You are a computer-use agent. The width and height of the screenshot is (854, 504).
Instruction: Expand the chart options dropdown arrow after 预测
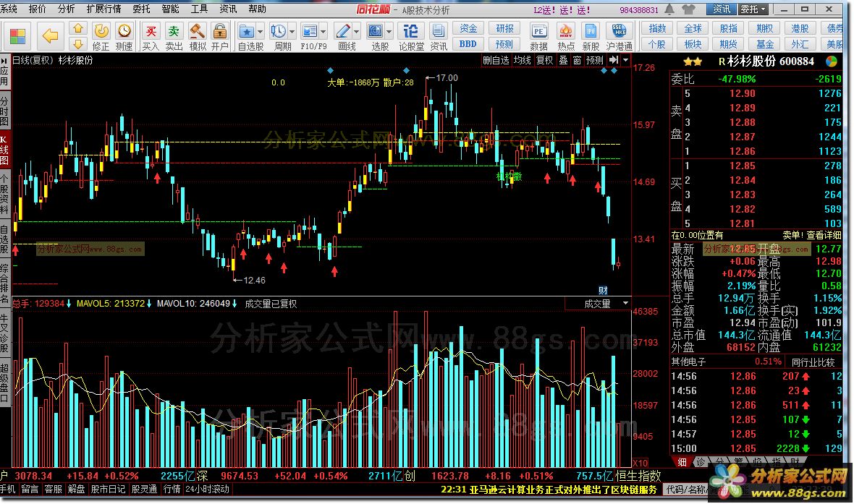[x=626, y=60]
